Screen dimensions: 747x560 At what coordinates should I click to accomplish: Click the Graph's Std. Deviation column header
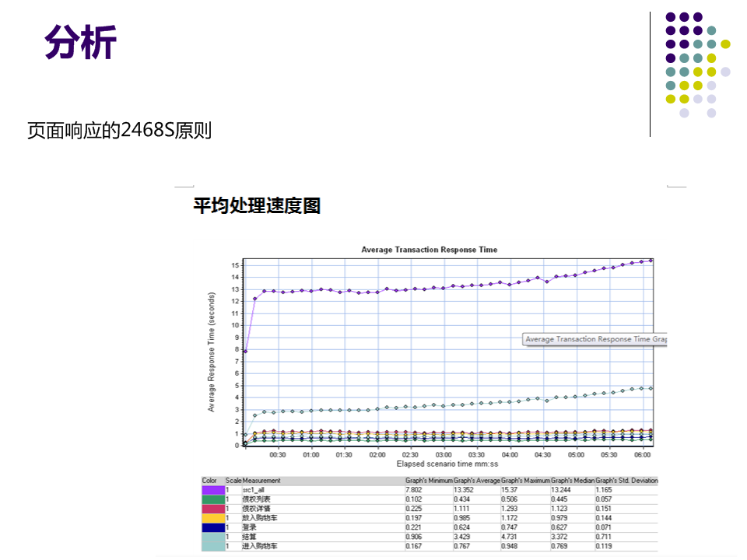coord(626,481)
